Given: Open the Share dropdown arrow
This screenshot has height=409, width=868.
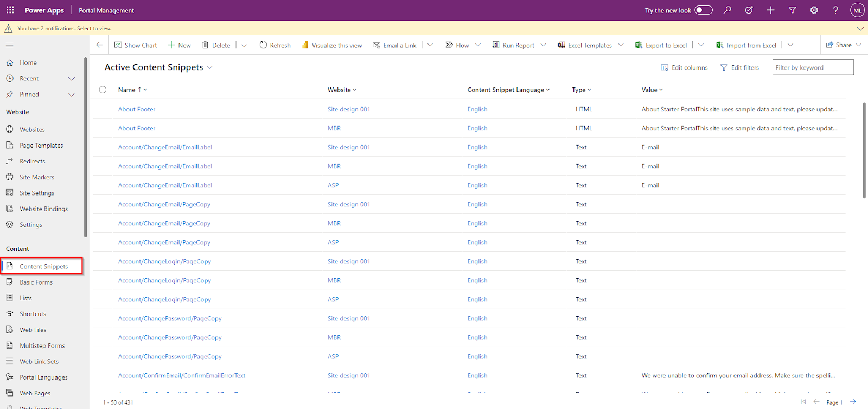Looking at the screenshot, I should [859, 45].
